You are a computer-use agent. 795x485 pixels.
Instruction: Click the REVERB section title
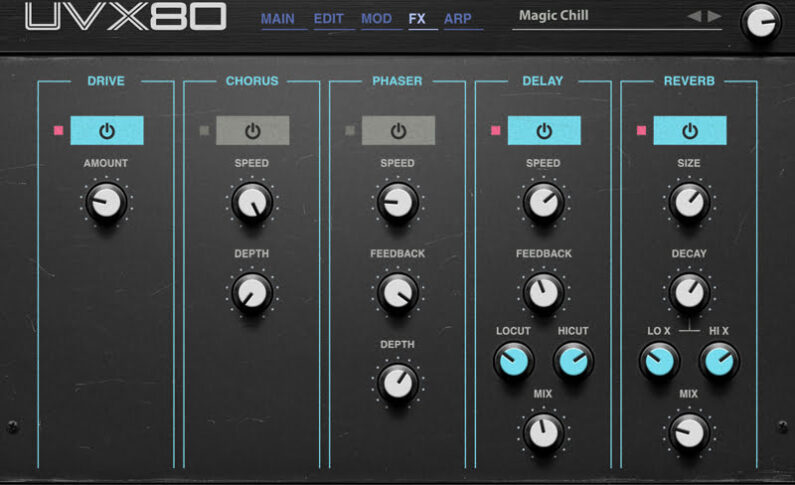pyautogui.click(x=689, y=81)
